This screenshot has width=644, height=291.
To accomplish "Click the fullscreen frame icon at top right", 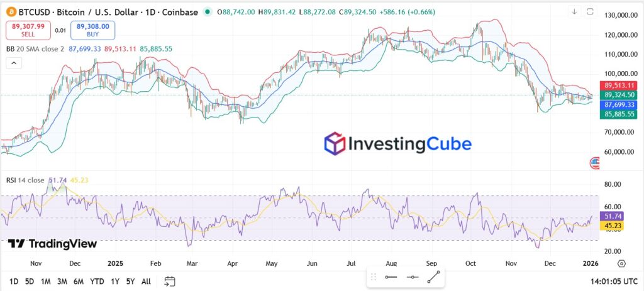I will pos(590,11).
